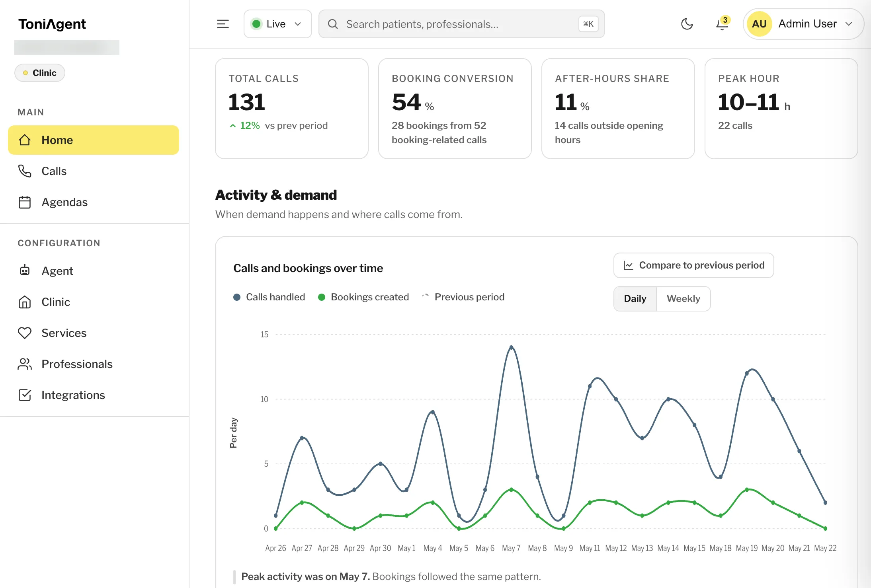
Task: Select the Daily view tab
Action: click(x=635, y=299)
